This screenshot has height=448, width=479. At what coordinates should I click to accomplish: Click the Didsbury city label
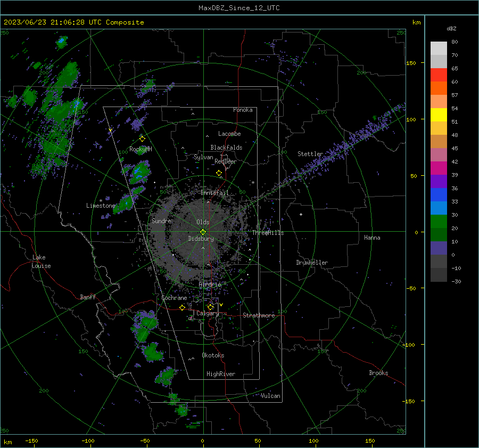pos(201,239)
